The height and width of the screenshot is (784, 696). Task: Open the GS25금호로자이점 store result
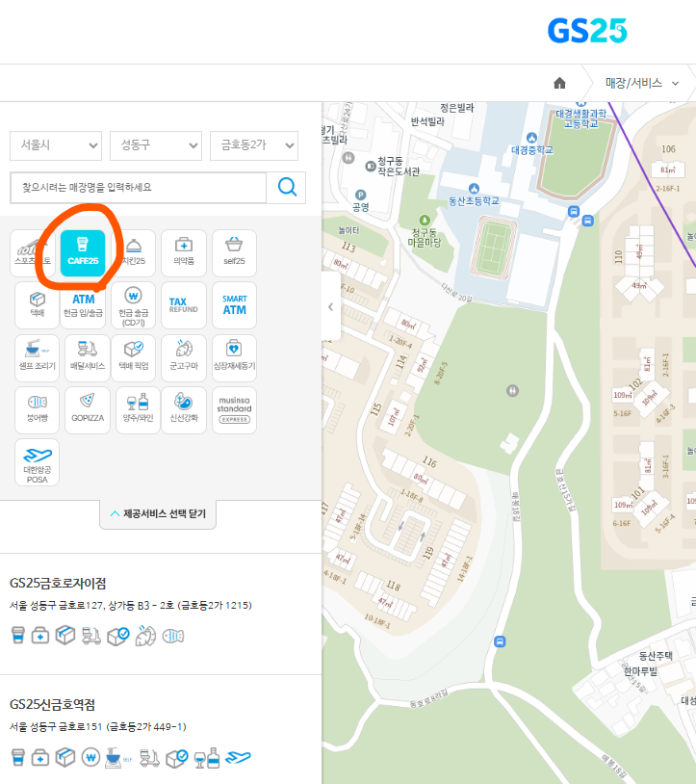[58, 583]
